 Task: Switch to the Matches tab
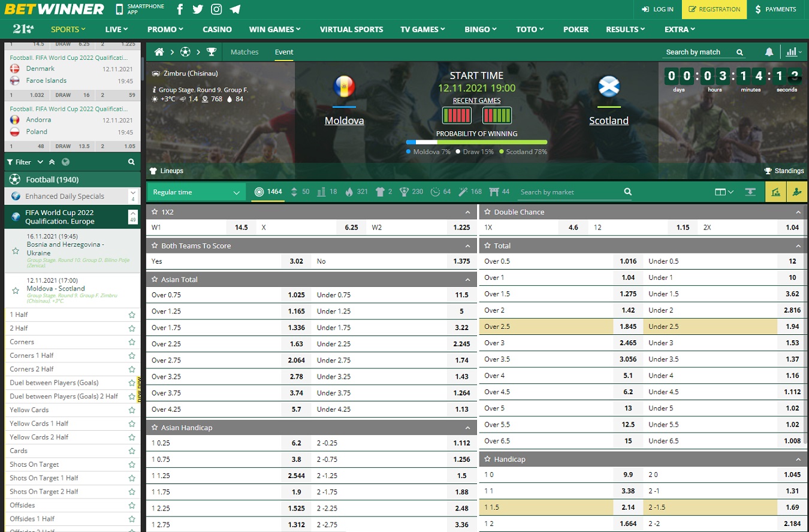pos(244,52)
